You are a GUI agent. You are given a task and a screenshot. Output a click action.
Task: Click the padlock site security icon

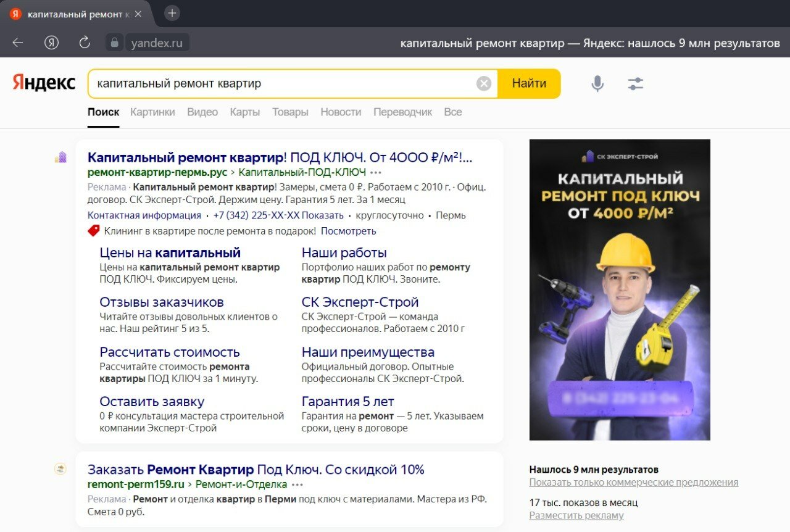pyautogui.click(x=114, y=43)
